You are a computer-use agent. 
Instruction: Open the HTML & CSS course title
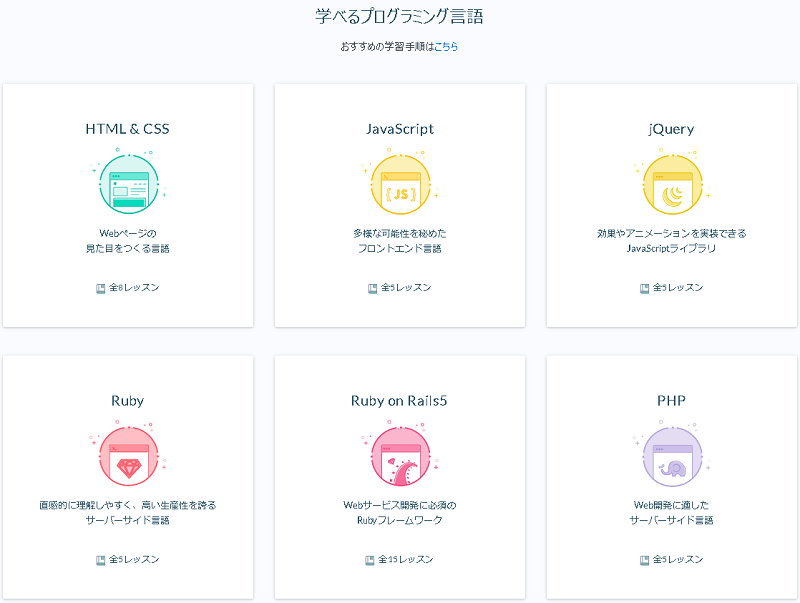pos(128,129)
